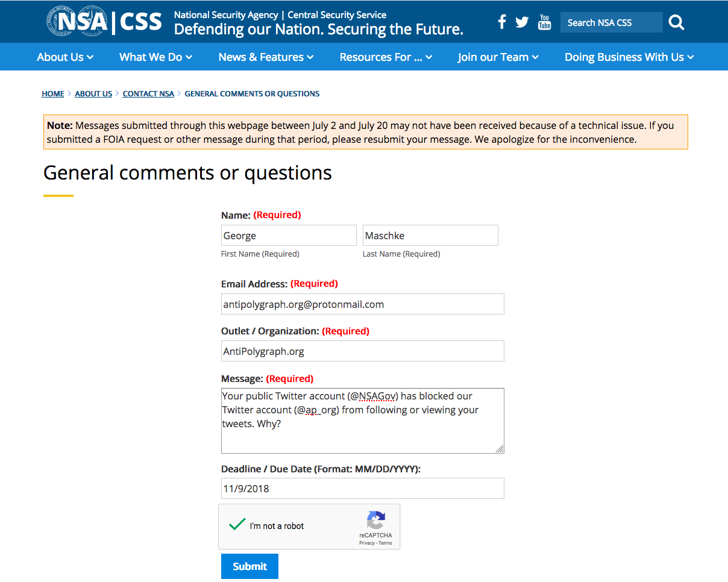The height and width of the screenshot is (582, 728).
Task: Click the Deadline / Due Date field
Action: (362, 489)
